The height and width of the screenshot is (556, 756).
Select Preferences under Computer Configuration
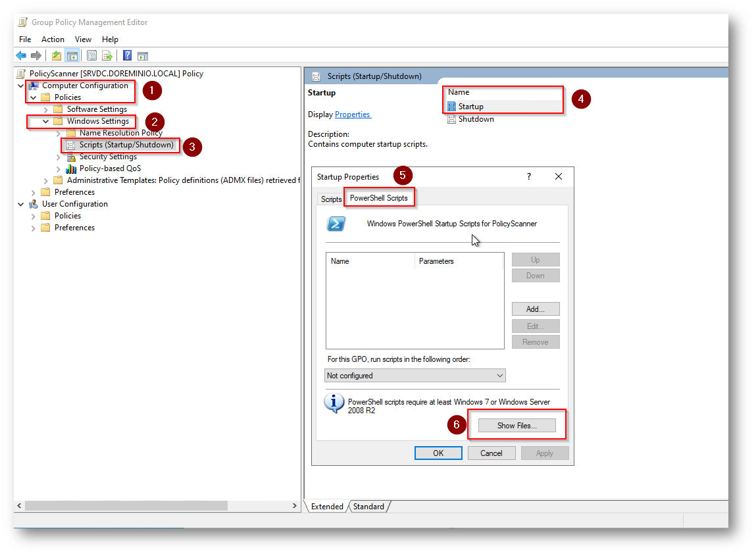(75, 192)
